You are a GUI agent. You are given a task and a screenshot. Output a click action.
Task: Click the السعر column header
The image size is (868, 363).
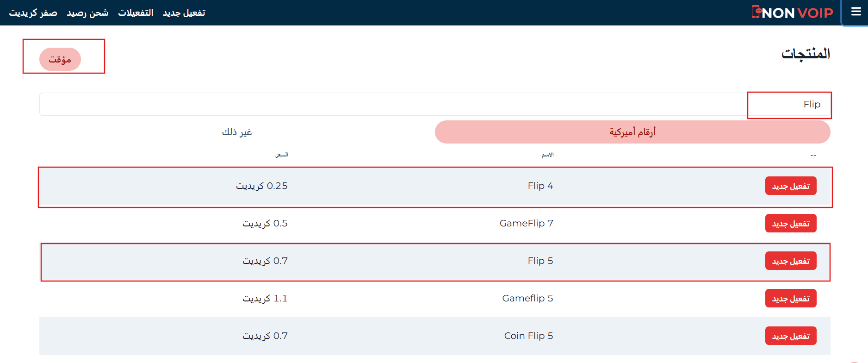click(x=282, y=155)
